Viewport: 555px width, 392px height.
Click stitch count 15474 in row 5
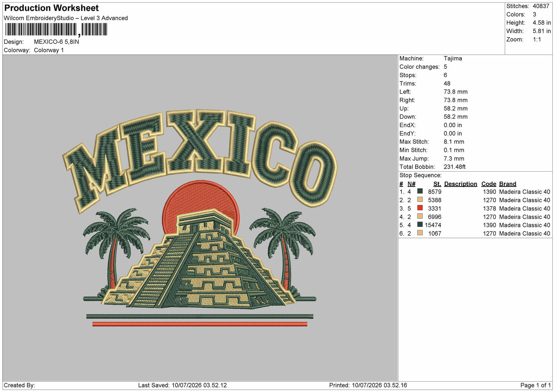point(433,225)
